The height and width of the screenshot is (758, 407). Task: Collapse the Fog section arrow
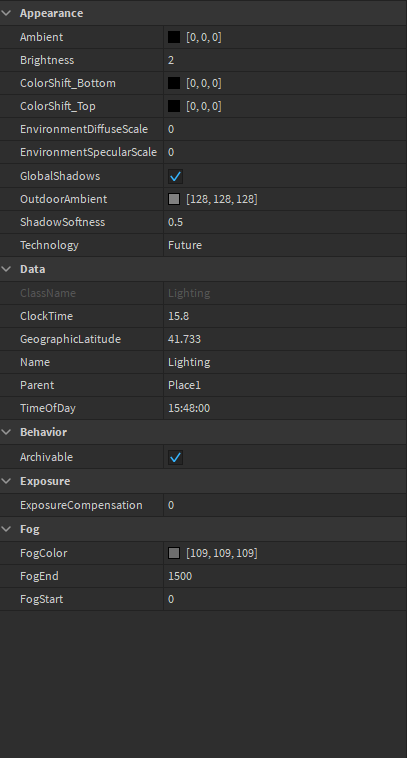6,529
